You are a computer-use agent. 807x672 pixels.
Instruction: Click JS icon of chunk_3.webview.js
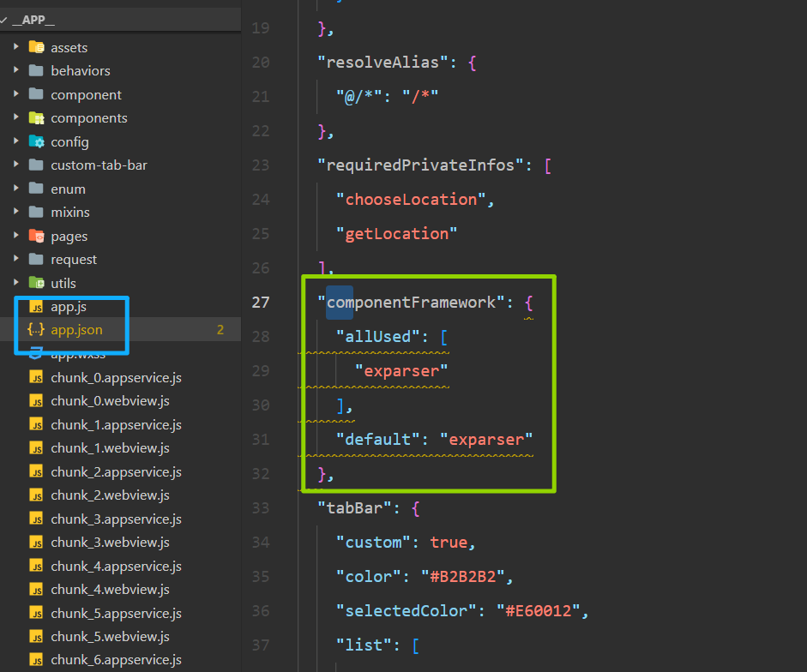37,543
